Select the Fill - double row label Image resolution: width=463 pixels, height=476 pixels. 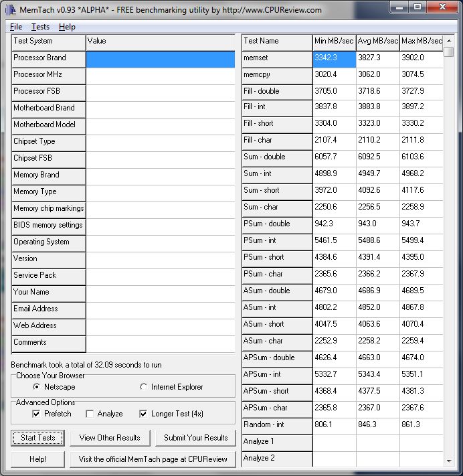point(277,92)
